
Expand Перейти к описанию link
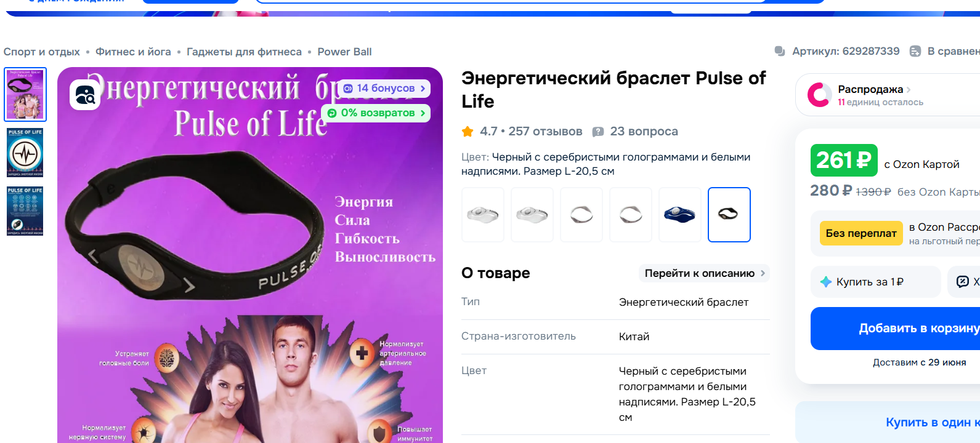pos(704,273)
